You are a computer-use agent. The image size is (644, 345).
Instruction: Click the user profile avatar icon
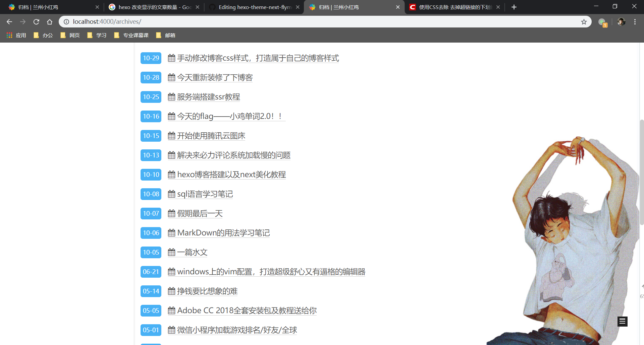[x=621, y=22]
